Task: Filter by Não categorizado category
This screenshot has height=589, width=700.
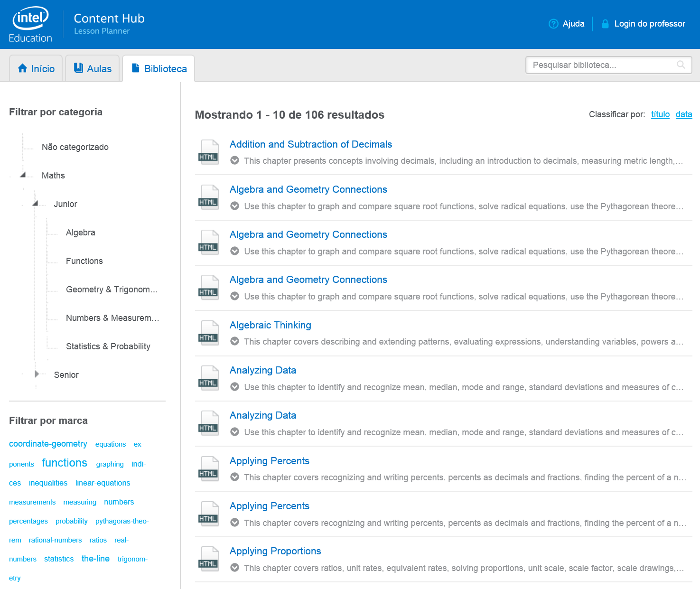Action: pos(75,147)
